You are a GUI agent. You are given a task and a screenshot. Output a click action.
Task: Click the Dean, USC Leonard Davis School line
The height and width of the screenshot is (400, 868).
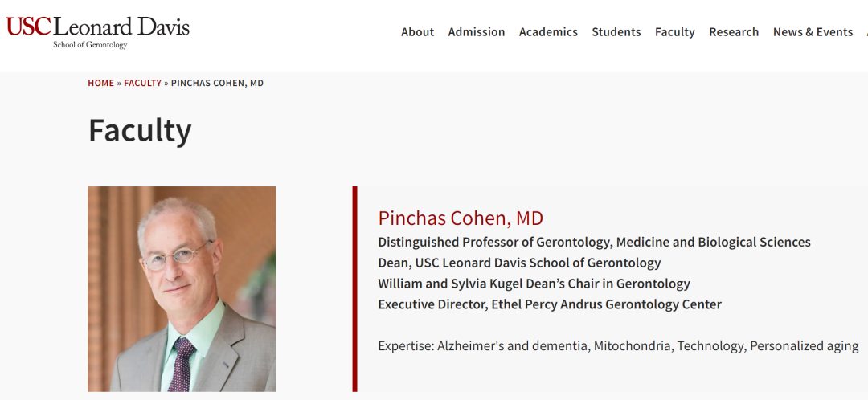[x=519, y=263]
